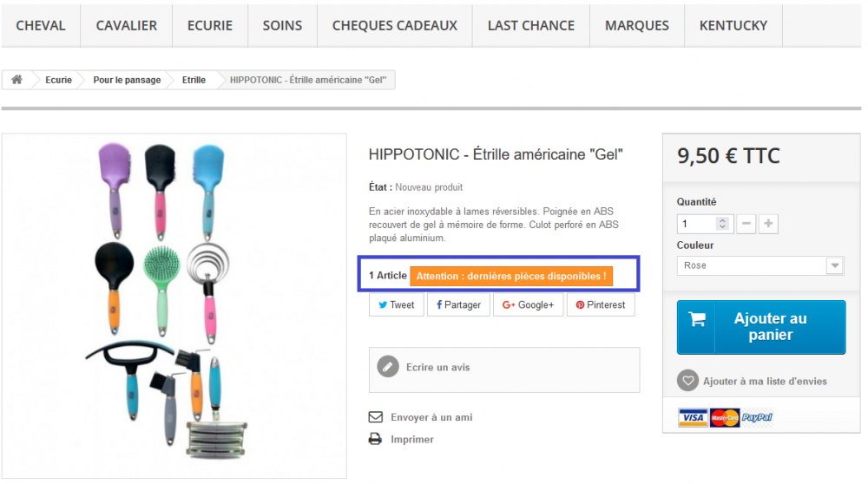Open the KENTUCKY menu

(x=733, y=25)
